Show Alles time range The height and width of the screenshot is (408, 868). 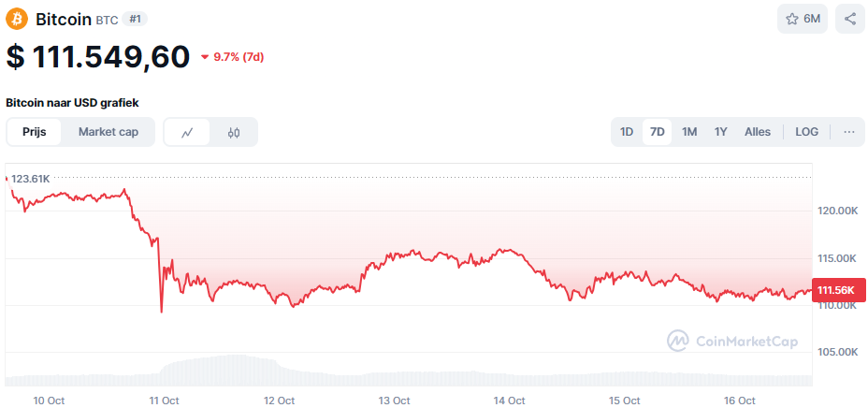(x=758, y=132)
